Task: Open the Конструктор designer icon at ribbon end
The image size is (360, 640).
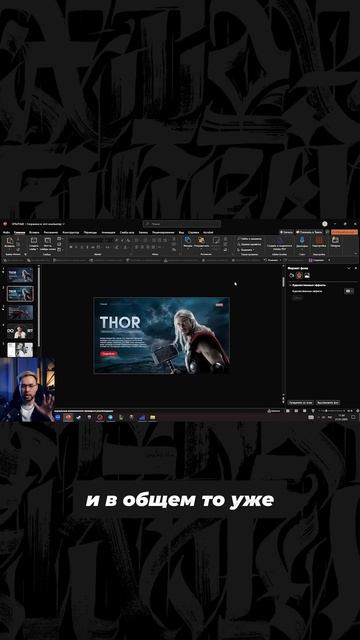Action: (x=335, y=240)
